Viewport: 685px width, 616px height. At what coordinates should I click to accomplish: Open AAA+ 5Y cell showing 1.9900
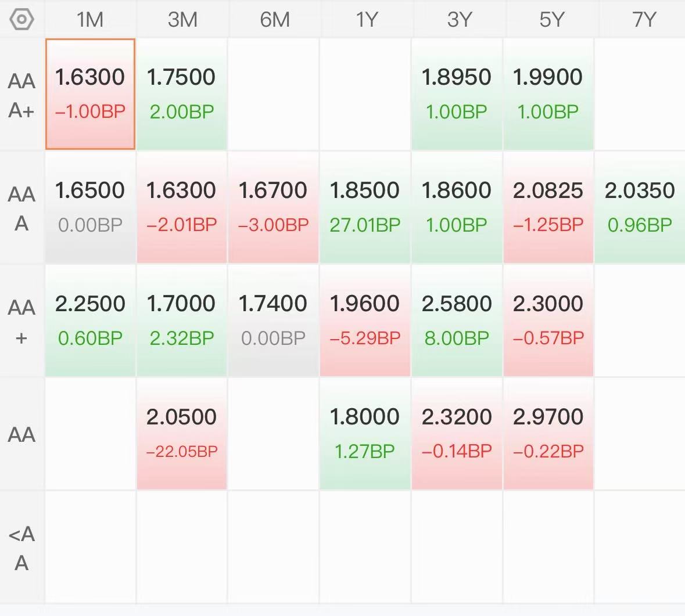pyautogui.click(x=548, y=94)
